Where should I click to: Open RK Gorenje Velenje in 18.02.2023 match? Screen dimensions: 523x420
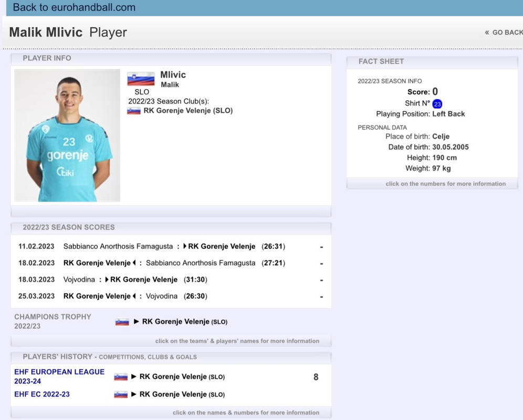tap(97, 263)
